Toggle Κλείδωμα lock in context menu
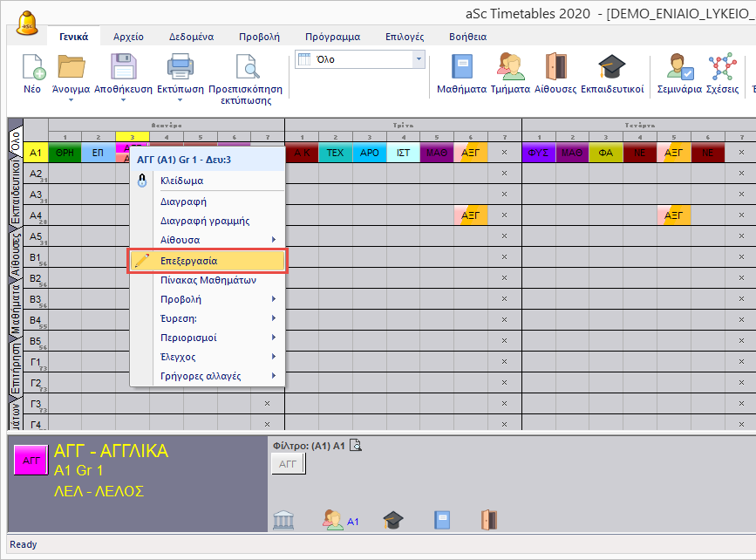756x560 pixels. 181,181
